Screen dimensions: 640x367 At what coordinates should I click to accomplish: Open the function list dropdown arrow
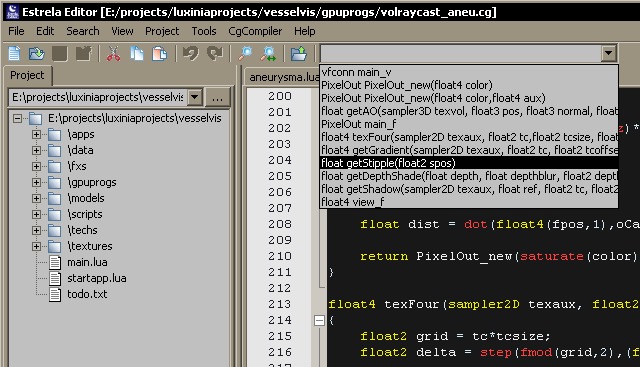[x=608, y=53]
